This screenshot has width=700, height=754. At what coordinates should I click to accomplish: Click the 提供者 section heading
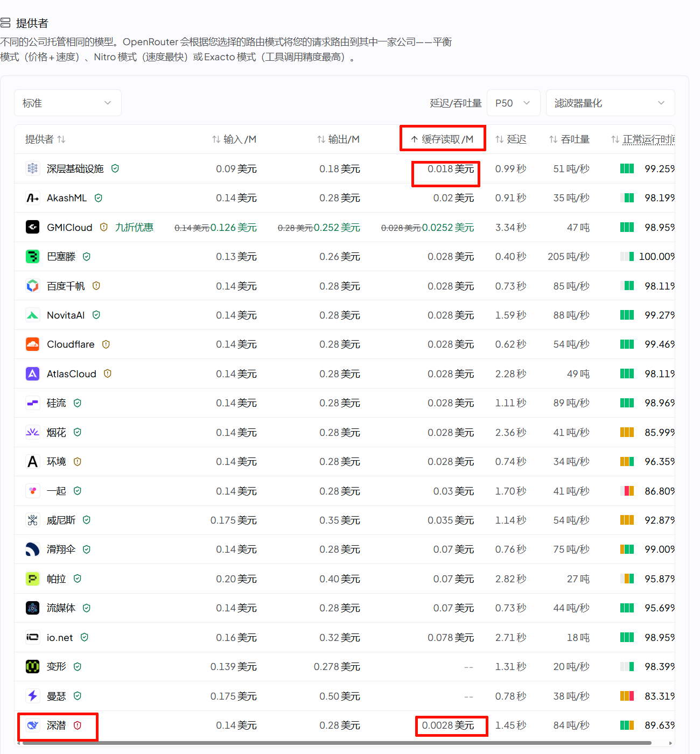click(32, 23)
